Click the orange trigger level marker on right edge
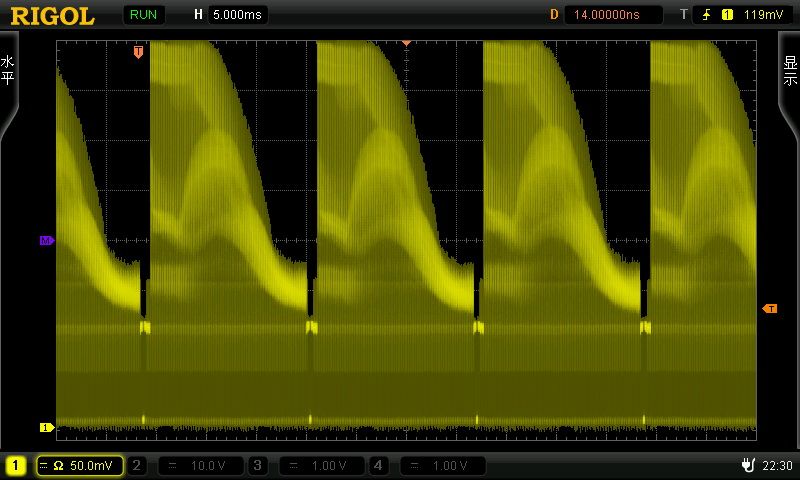Viewport: 800px width, 480px height. (769, 309)
